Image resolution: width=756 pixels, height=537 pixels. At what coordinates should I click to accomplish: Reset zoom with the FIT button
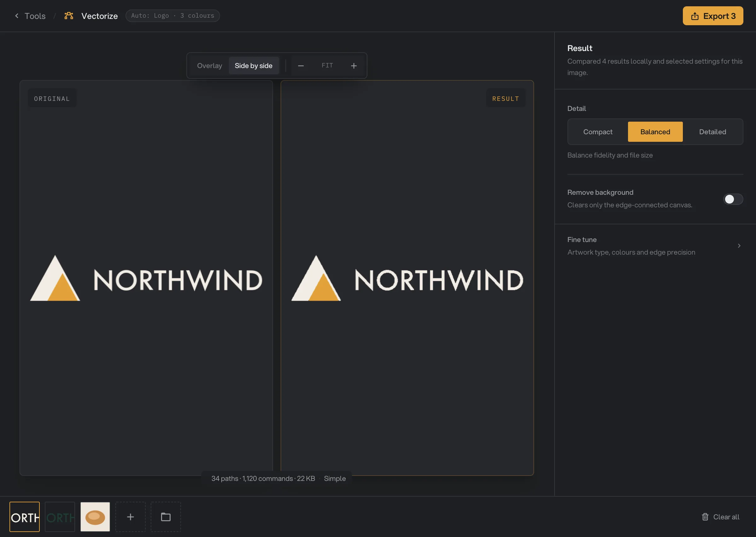tap(327, 66)
